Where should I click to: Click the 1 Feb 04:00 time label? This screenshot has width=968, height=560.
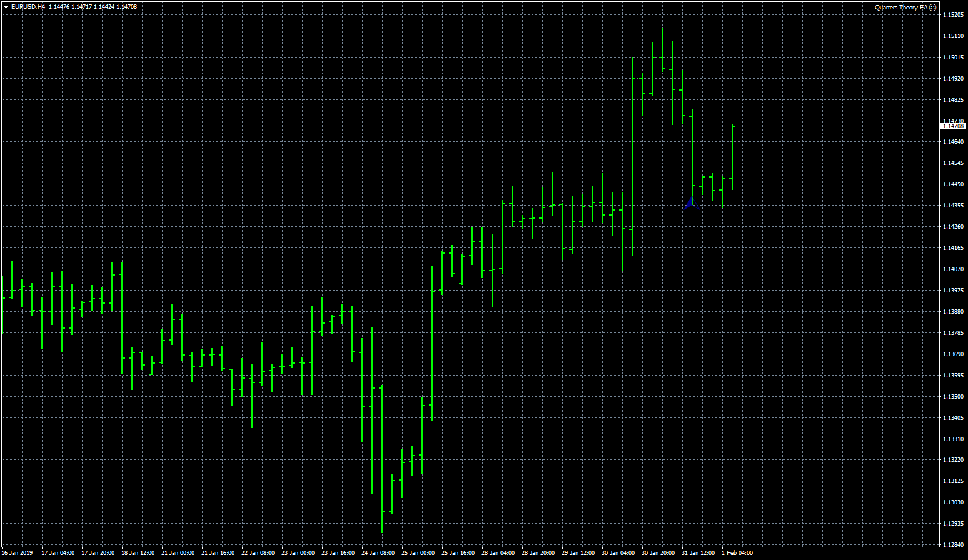tap(737, 552)
